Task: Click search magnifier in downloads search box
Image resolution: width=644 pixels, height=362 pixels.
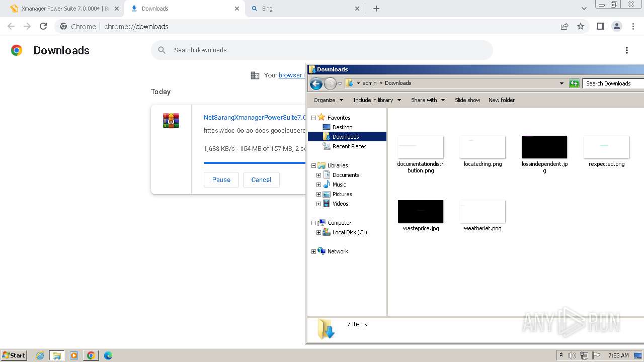Action: 162,50
